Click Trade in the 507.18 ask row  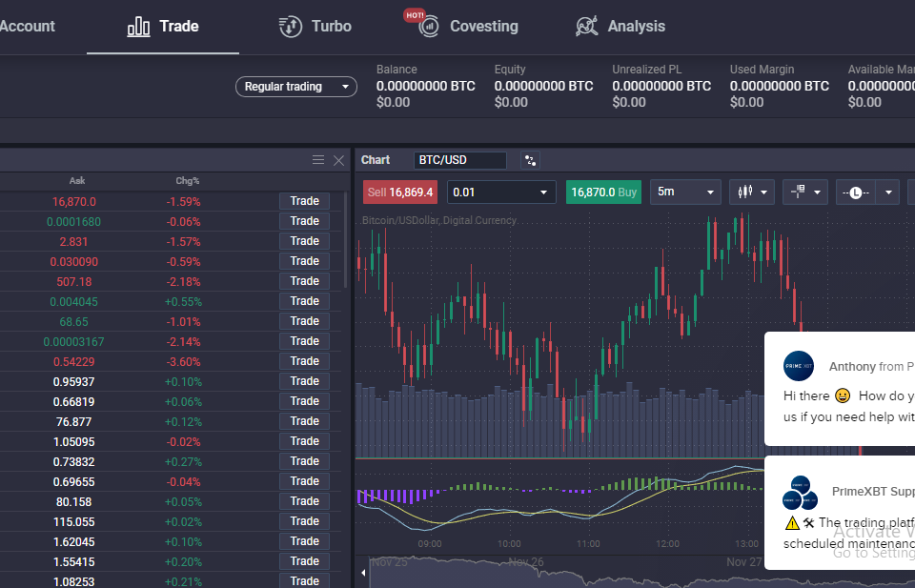pos(305,281)
